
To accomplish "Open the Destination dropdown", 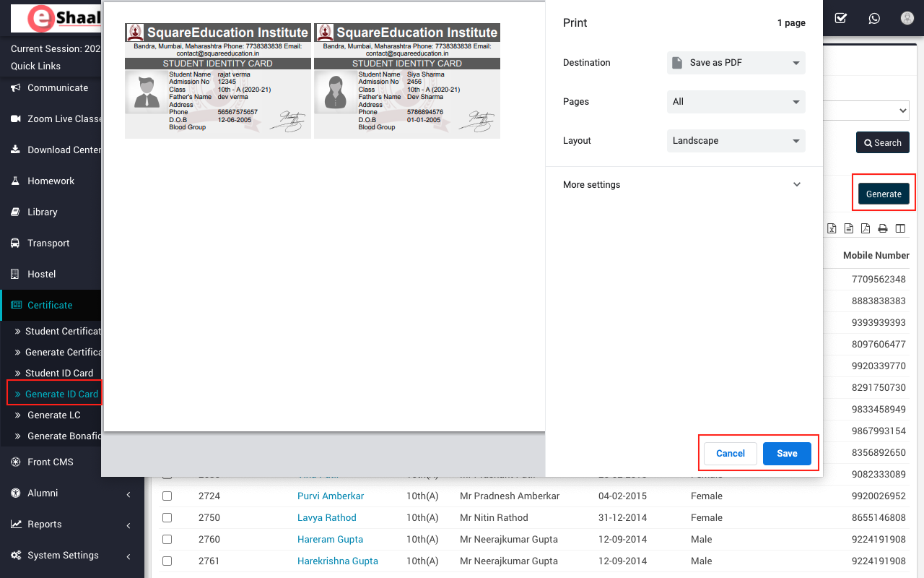I will 736,63.
